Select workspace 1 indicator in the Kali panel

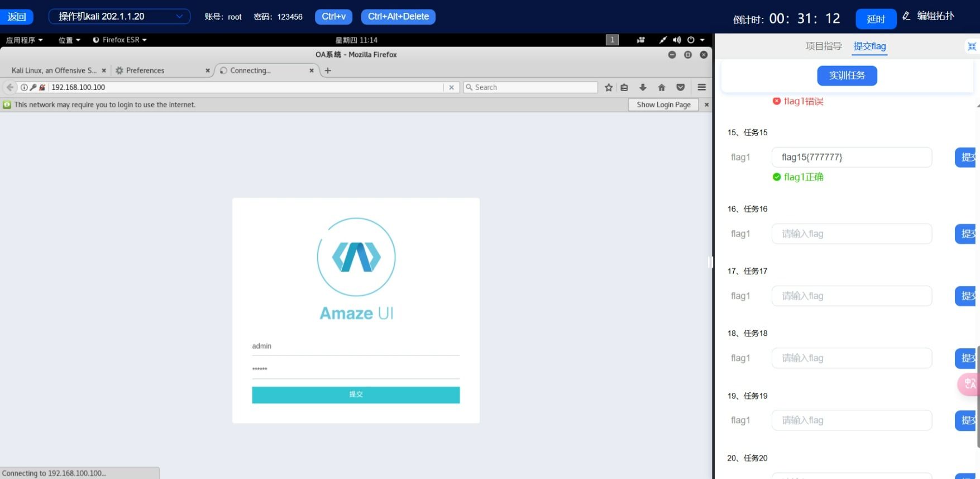coord(612,40)
